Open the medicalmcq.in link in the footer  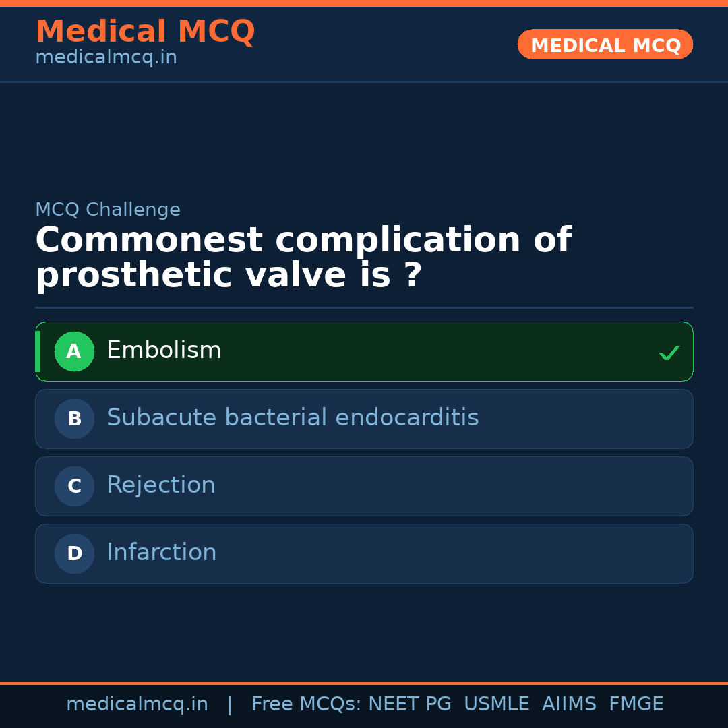[x=137, y=704]
